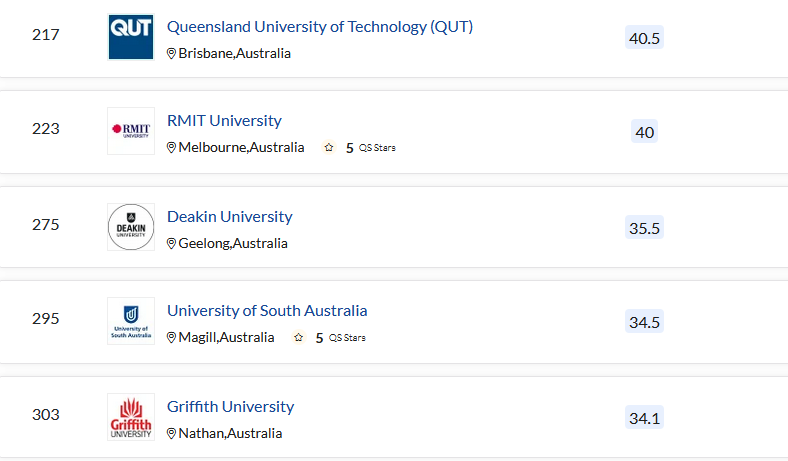Click rank number 295
788x461 pixels.
coord(46,319)
